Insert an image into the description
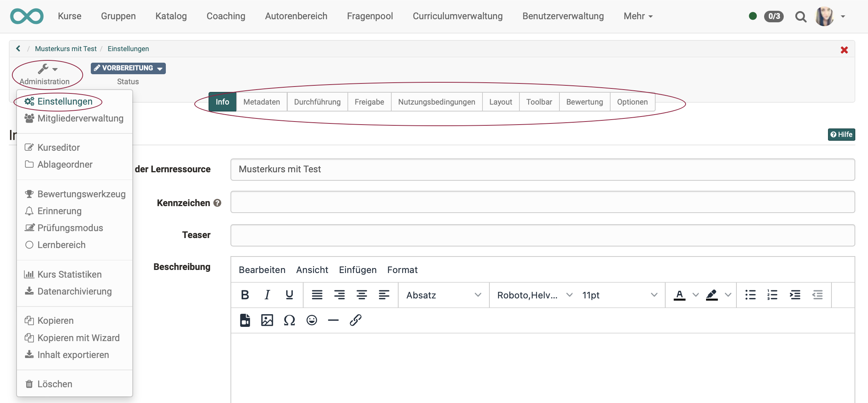This screenshot has height=403, width=868. click(267, 320)
